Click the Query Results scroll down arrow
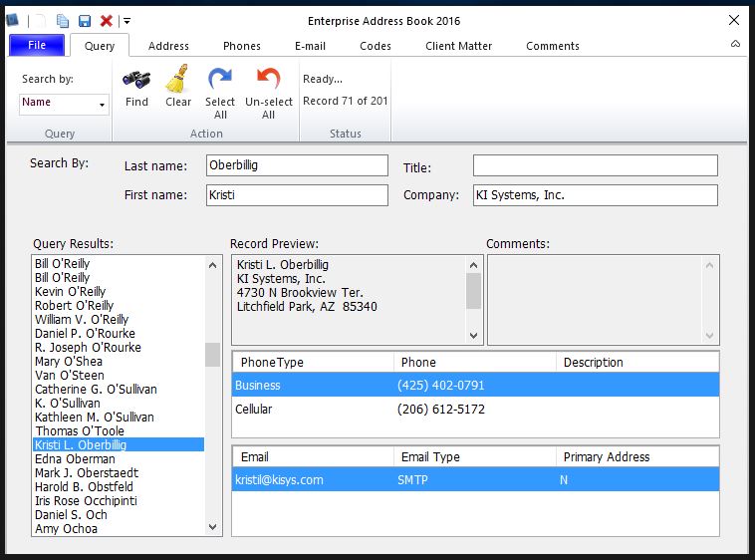Image resolution: width=755 pixels, height=560 pixels. (x=212, y=527)
